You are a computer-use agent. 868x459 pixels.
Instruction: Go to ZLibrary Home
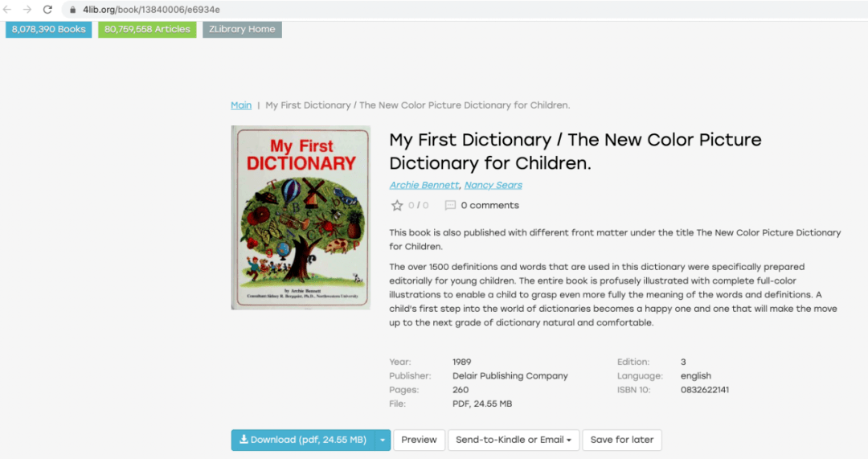tap(242, 30)
